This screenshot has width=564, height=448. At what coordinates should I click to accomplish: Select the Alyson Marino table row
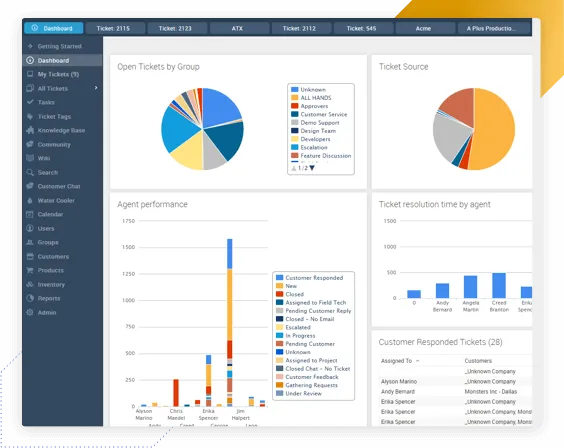[455, 381]
